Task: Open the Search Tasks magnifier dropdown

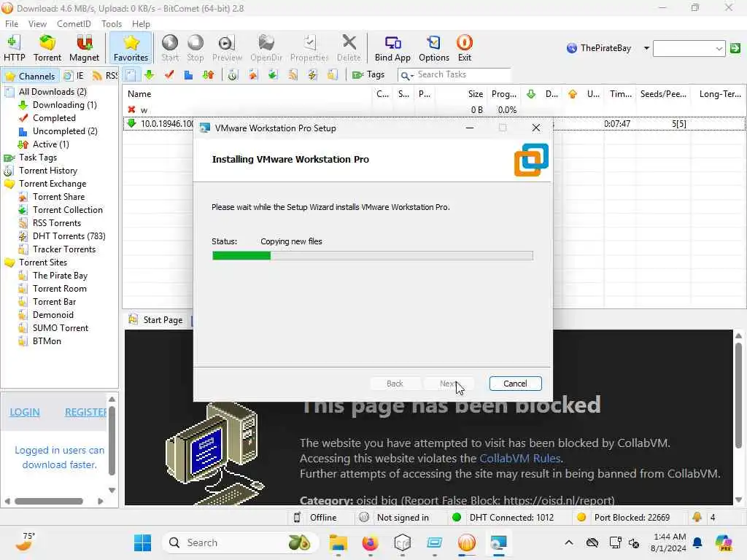Action: pyautogui.click(x=407, y=75)
